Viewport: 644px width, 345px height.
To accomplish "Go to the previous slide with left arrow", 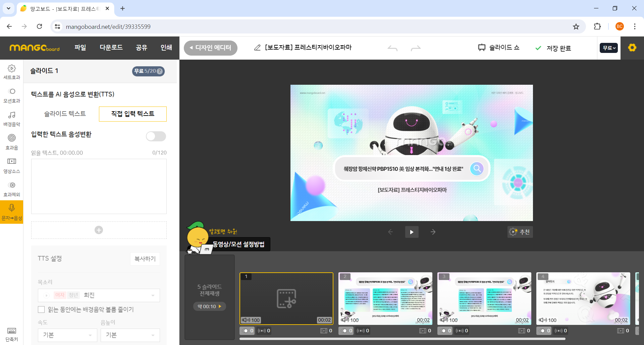I will (390, 232).
